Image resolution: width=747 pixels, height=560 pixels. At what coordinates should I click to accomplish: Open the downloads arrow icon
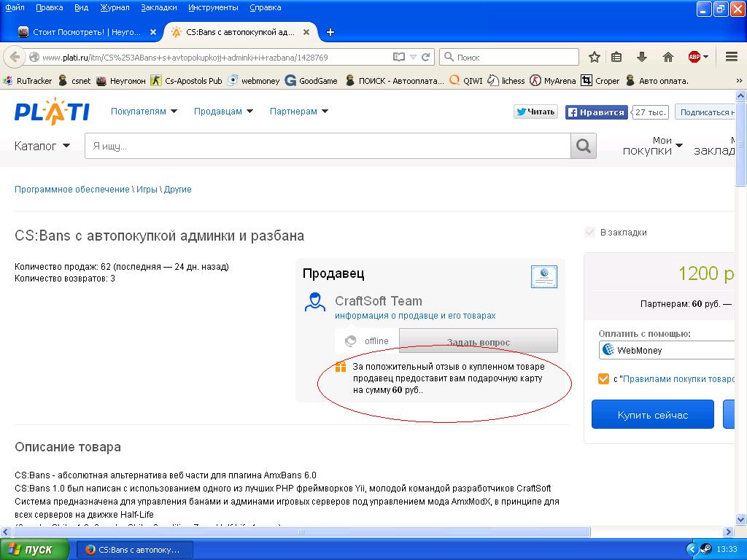pos(642,57)
